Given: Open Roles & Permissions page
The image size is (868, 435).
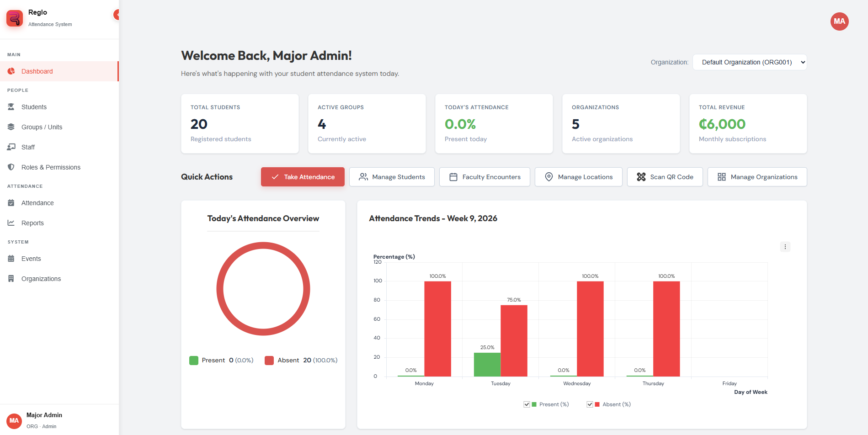Looking at the screenshot, I should point(59,167).
